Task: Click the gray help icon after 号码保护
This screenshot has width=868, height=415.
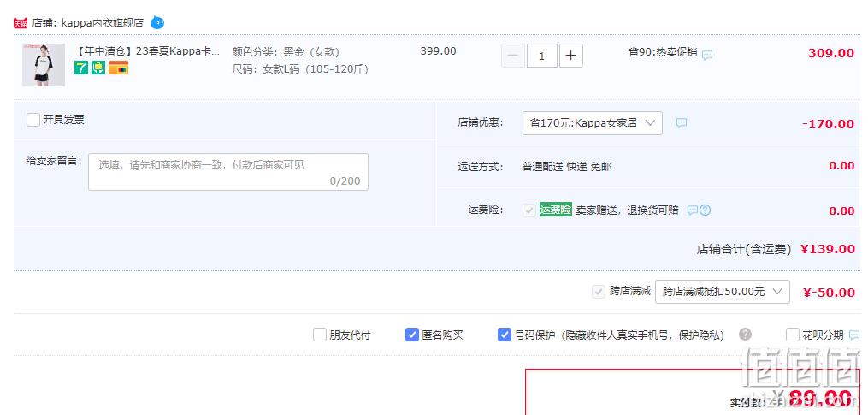Action: pyautogui.click(x=746, y=334)
